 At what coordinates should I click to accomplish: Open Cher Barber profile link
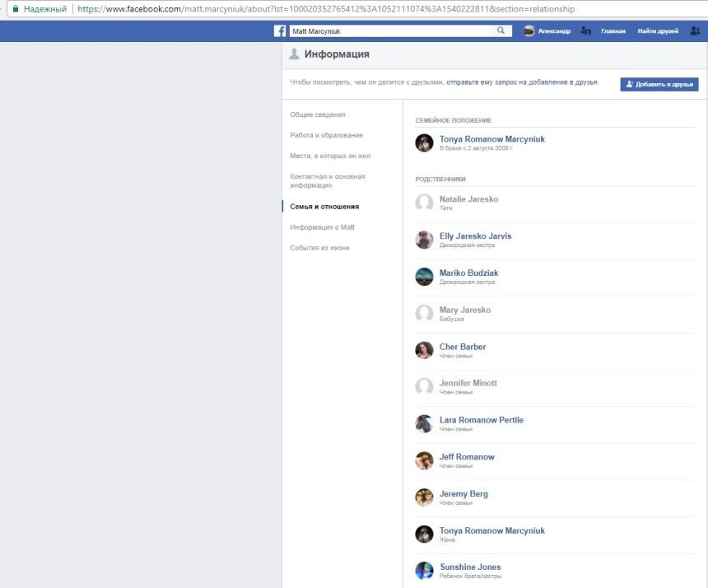pos(463,347)
